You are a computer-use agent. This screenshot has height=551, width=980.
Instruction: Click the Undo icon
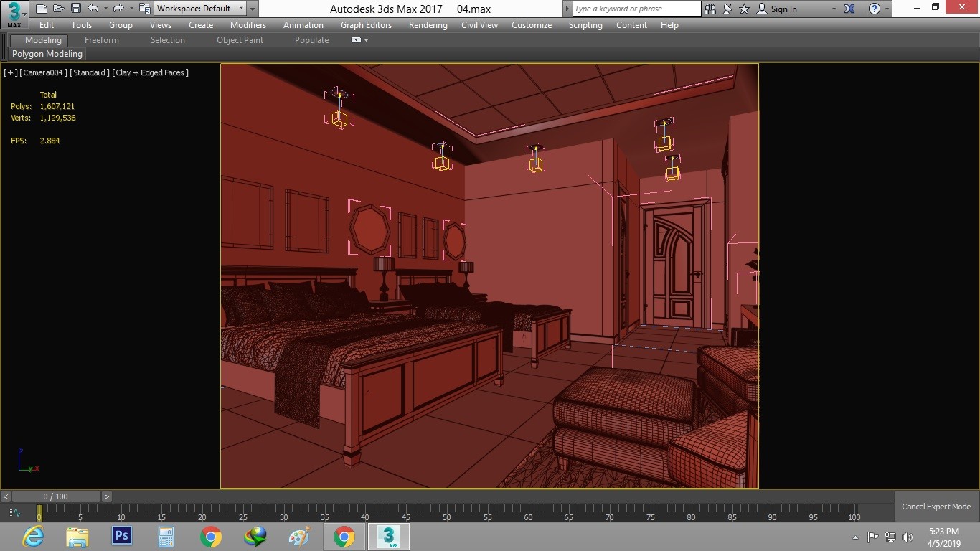pos(93,8)
